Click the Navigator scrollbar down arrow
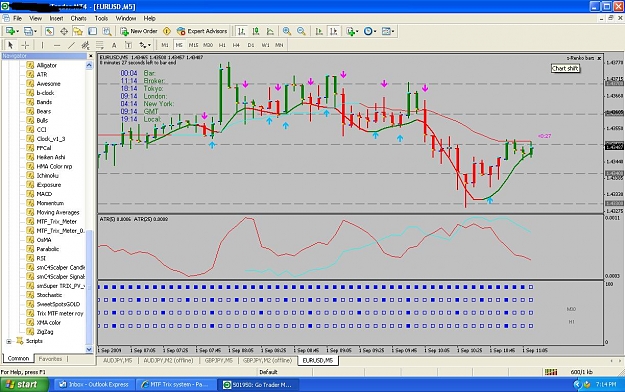Image resolution: width=625 pixels, height=392 pixels. [89, 349]
